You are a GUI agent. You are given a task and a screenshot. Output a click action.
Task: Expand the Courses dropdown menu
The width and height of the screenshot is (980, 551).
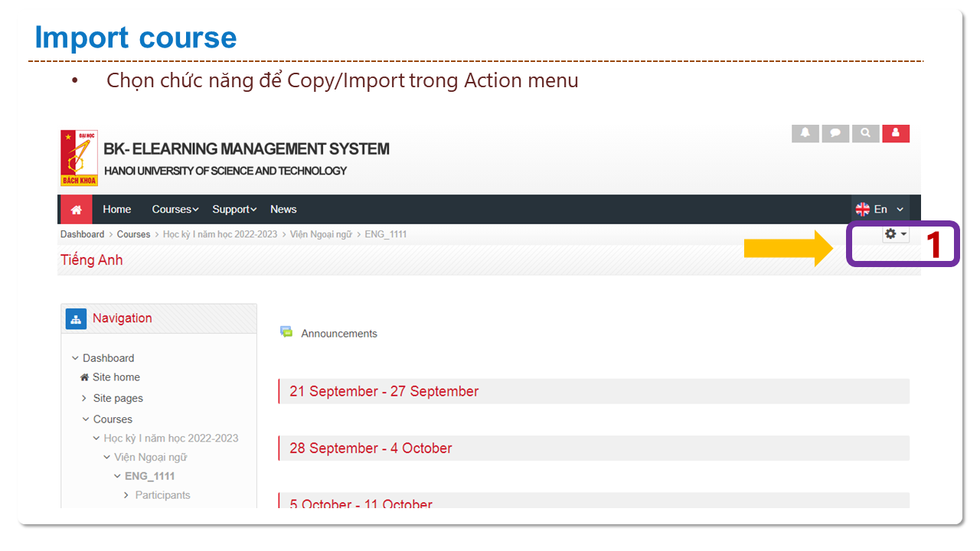pos(175,210)
